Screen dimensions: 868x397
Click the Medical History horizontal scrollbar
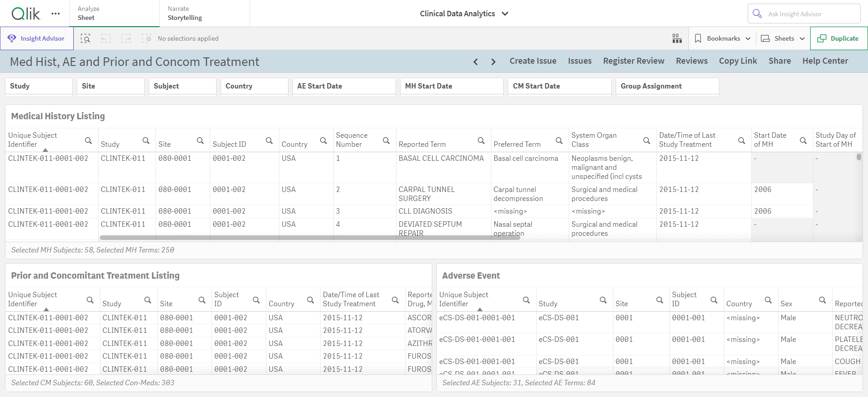coord(310,238)
